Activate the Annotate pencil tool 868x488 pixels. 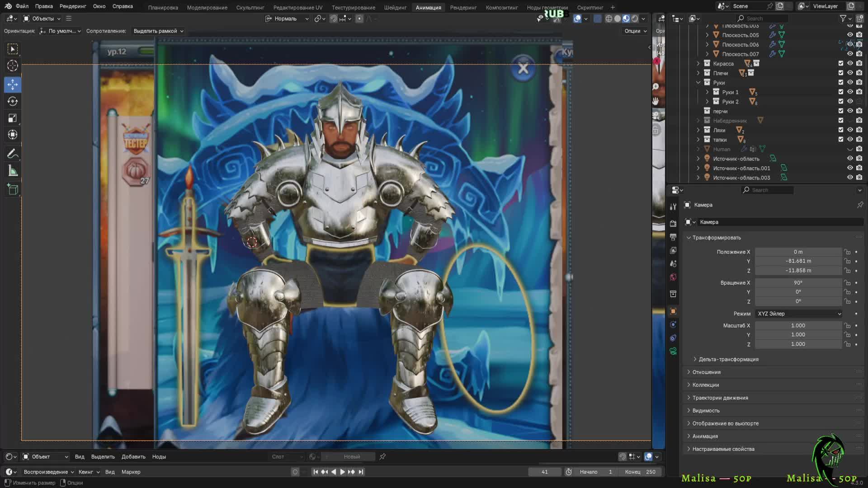(x=12, y=154)
